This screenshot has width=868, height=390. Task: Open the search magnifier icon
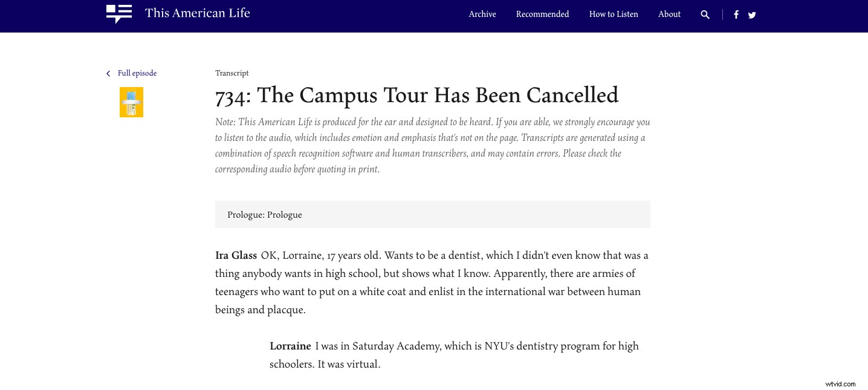click(705, 15)
